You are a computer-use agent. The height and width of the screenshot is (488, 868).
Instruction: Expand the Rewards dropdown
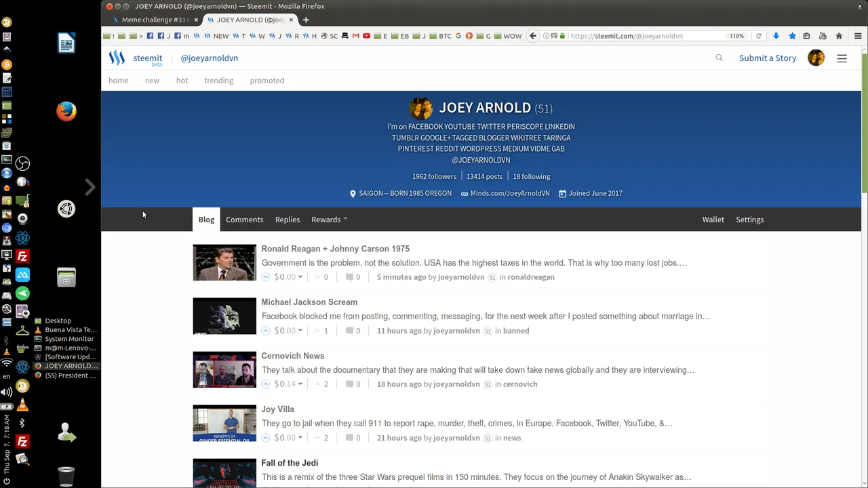pyautogui.click(x=329, y=220)
